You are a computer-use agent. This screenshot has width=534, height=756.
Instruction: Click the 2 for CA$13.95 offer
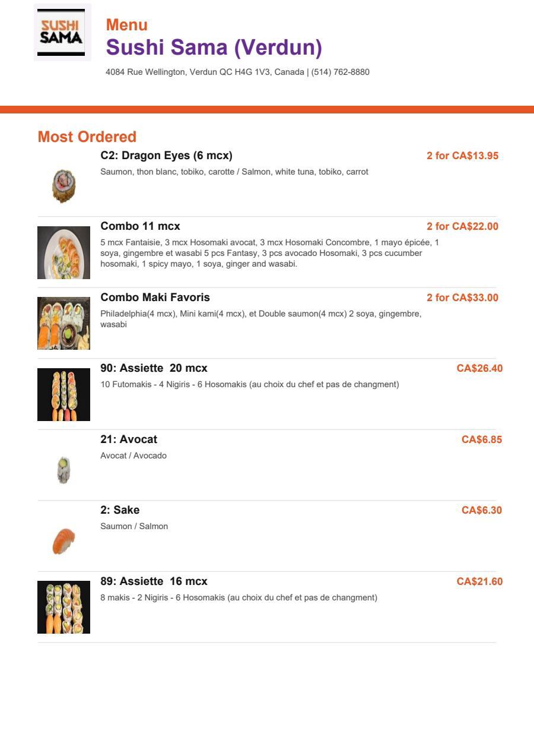click(x=463, y=156)
